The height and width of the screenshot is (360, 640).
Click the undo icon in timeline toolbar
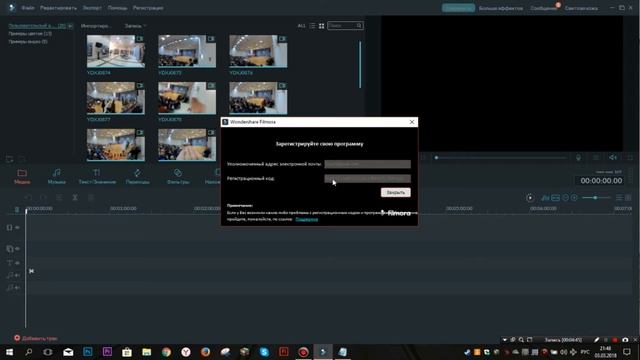pos(28,198)
